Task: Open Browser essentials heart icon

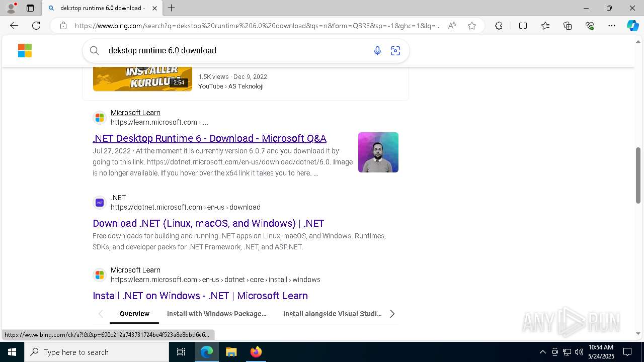Action: pyautogui.click(x=590, y=26)
